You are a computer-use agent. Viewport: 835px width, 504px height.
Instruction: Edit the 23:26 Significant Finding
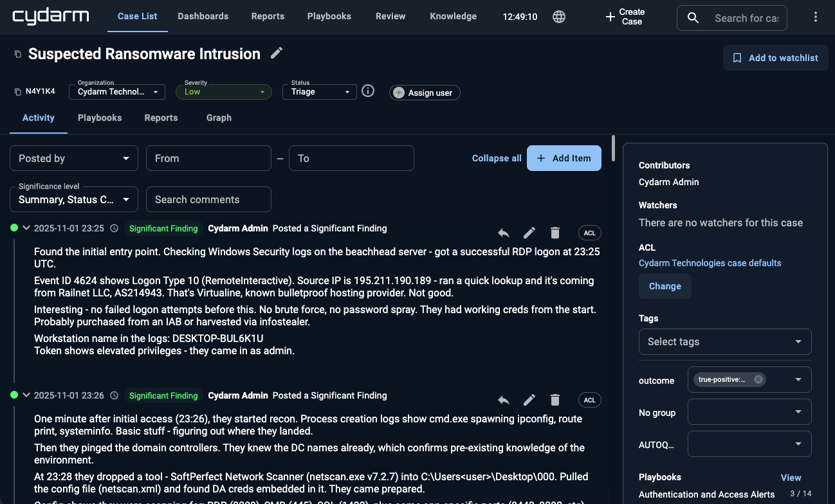click(x=529, y=400)
